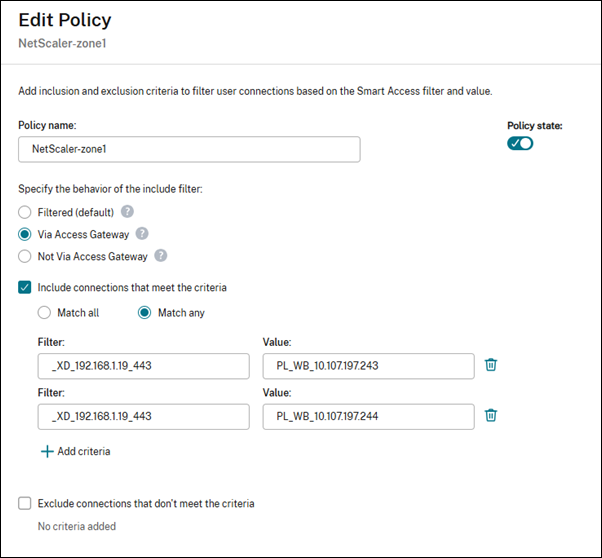Click the help icon beside Filtered (default)
Screen dimensions: 602x558
click(x=127, y=212)
